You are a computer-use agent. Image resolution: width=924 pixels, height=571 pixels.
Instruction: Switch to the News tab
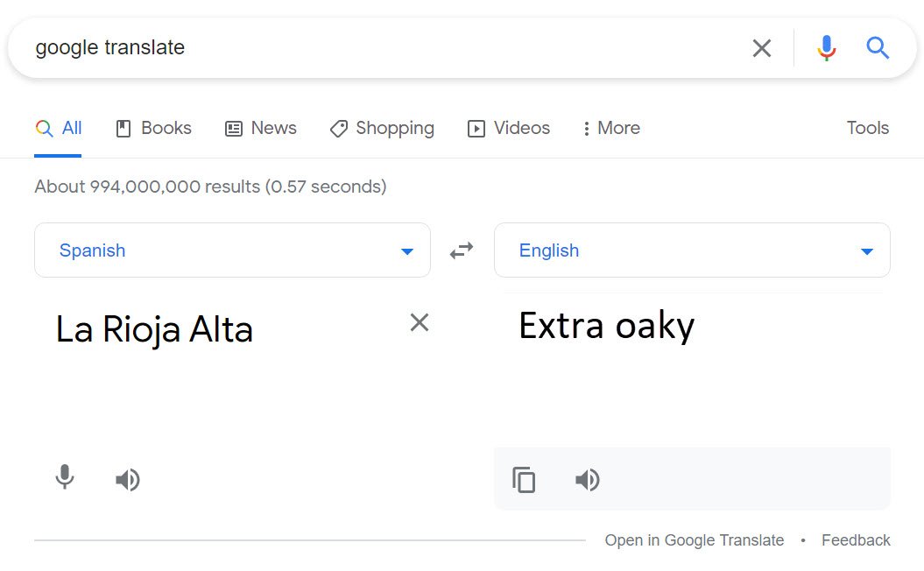(x=260, y=128)
